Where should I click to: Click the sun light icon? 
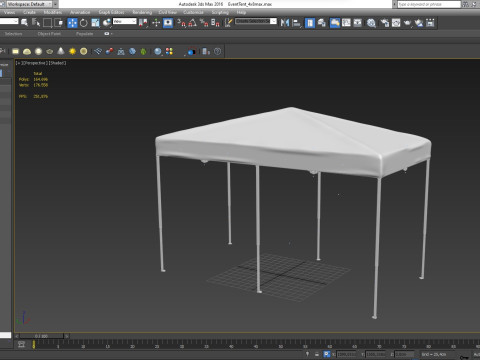coord(72,51)
